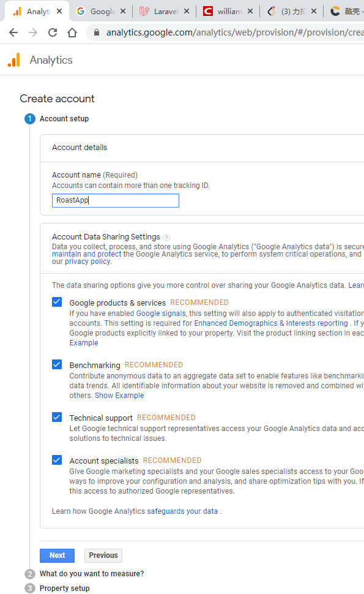Expand the What do you want to measure step
Image resolution: width=364 pixels, height=594 pixels.
tap(90, 574)
